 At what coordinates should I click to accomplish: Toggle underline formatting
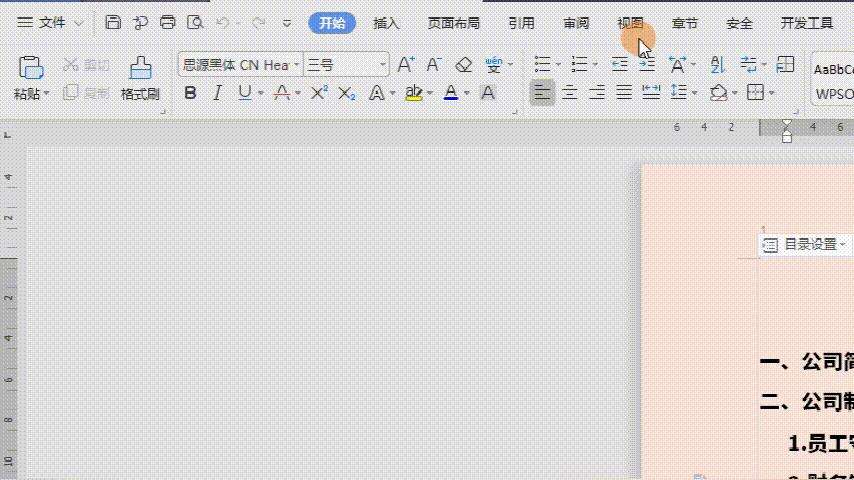(245, 93)
